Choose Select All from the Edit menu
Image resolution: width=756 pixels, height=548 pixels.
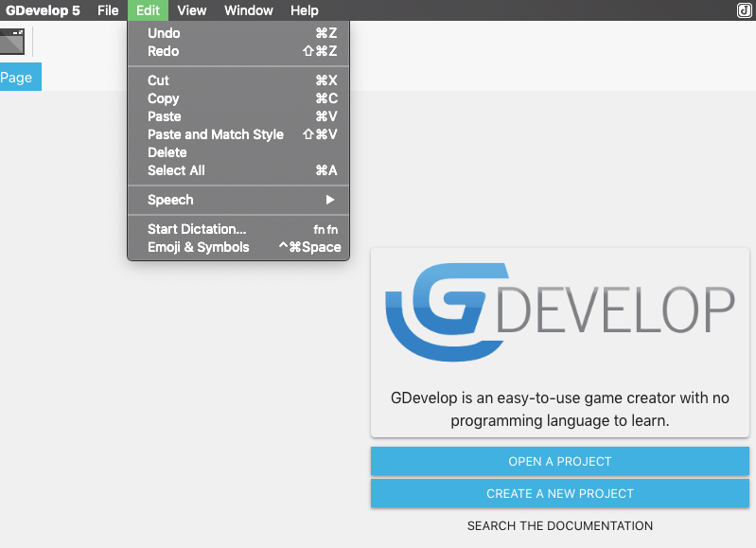(238, 170)
